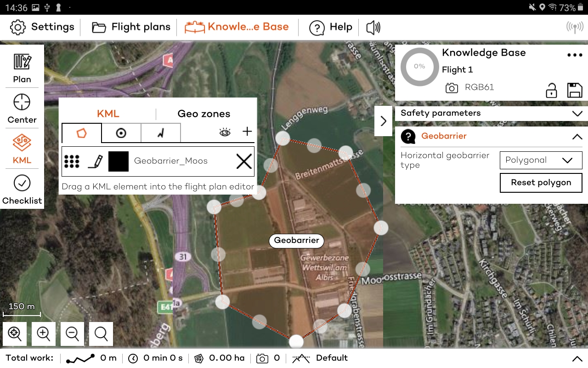This screenshot has height=368, width=588.
Task: Remove the Geobarrier_Moos KML entry
Action: tap(243, 161)
